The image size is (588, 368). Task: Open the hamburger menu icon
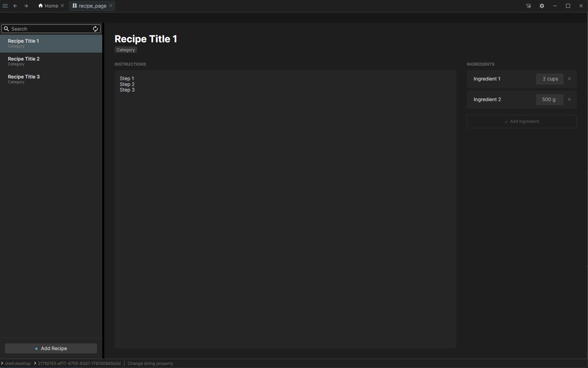point(5,6)
